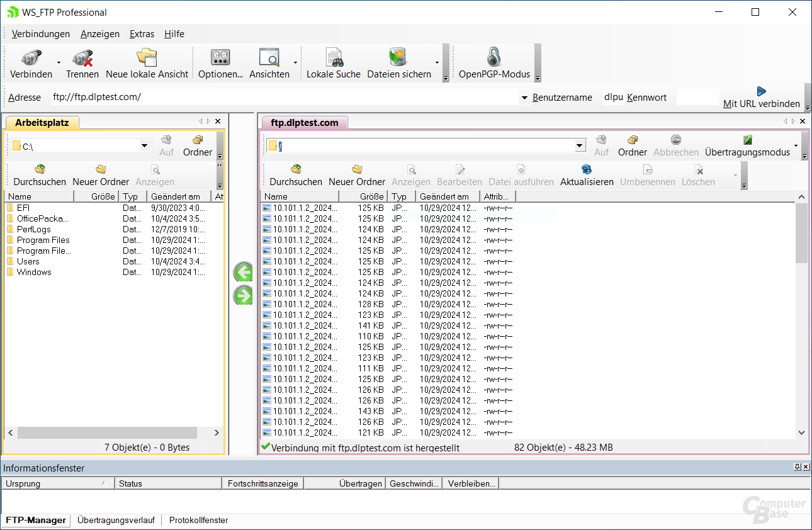Click the Ansichten toolbar icon
This screenshot has height=530, width=812.
pos(269,58)
